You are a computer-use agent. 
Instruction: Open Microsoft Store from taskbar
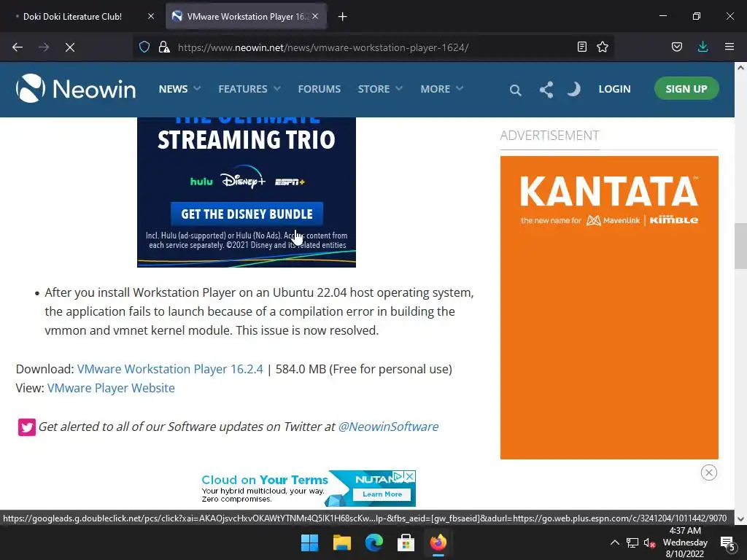[406, 542]
